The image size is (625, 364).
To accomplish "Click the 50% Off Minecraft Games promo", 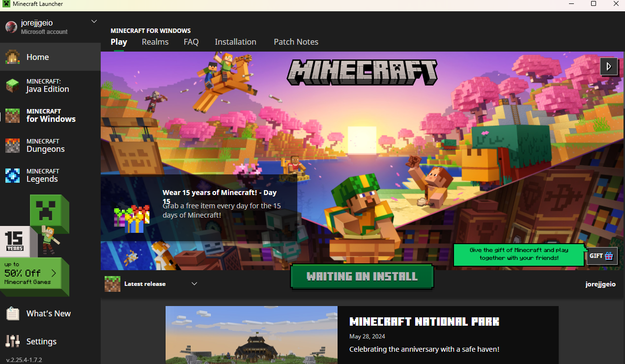I will click(30, 273).
